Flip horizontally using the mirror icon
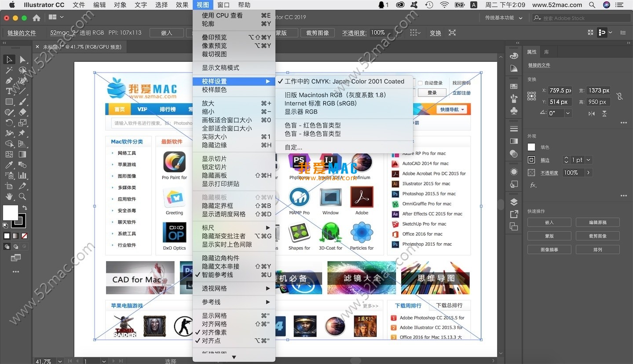Screen dimensions: 633x364 [592, 113]
